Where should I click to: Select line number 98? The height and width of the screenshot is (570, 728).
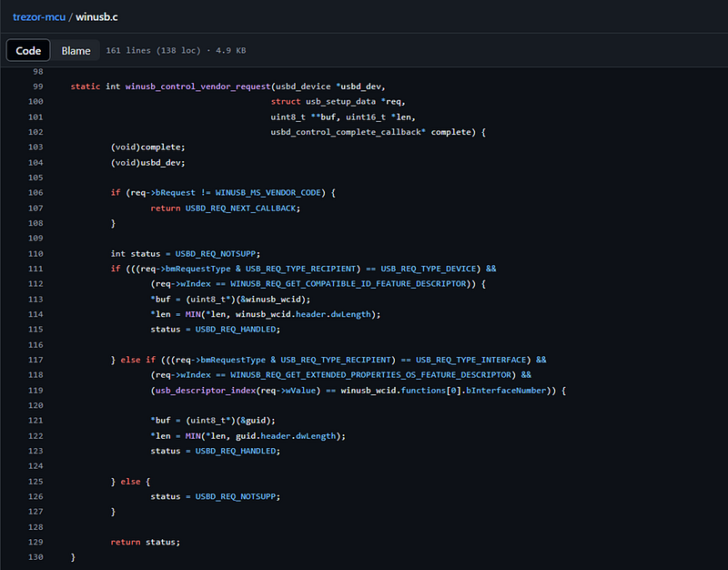tap(38, 72)
